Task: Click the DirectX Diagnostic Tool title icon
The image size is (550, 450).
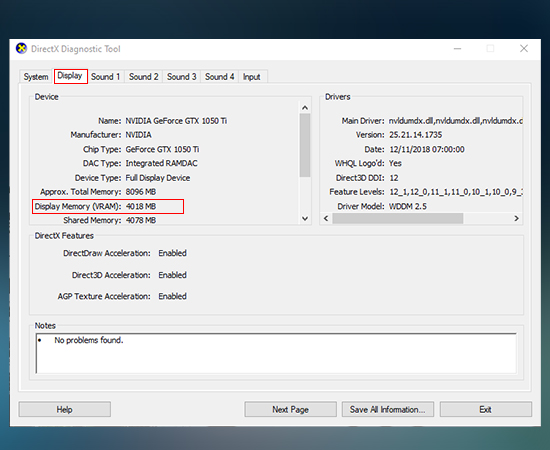Action: pyautogui.click(x=21, y=48)
